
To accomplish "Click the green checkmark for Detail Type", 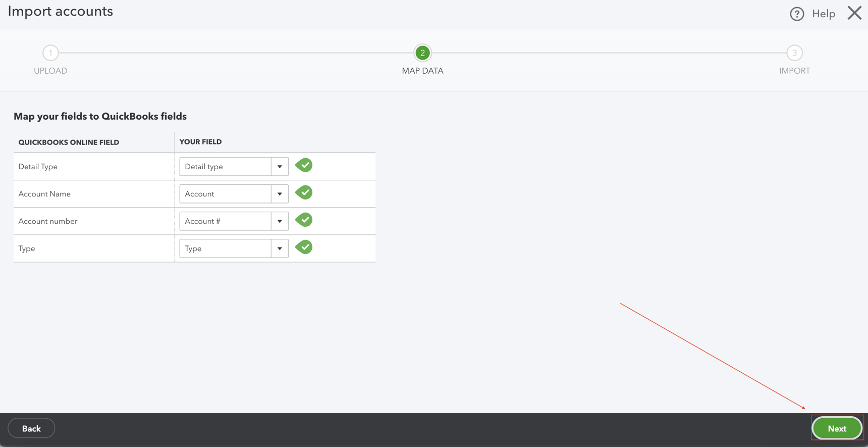I will tap(304, 165).
